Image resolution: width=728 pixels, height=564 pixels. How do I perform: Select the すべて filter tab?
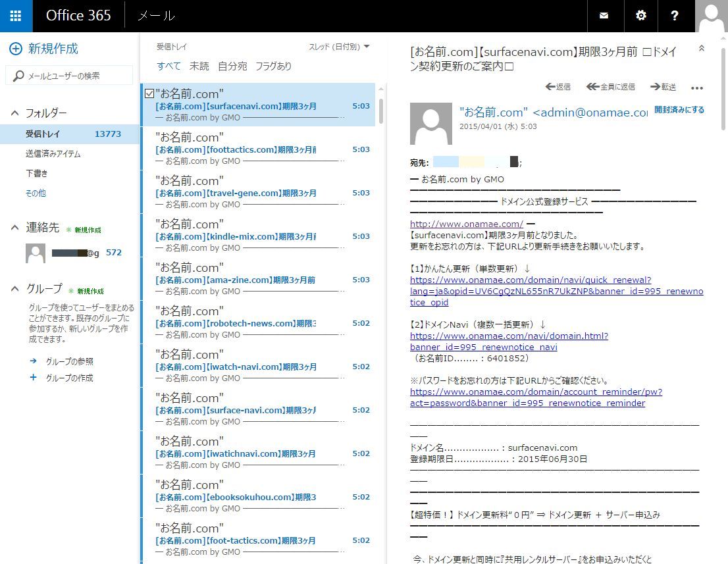click(x=169, y=66)
